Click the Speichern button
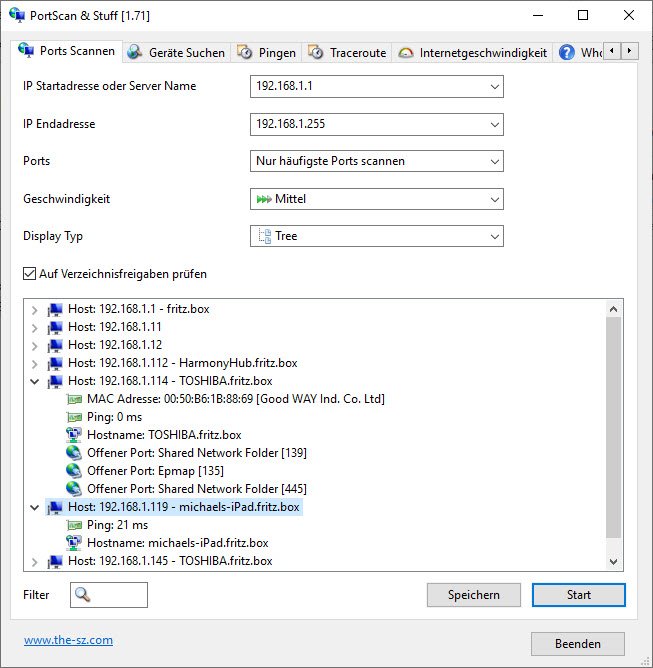Image resolution: width=653 pixels, height=668 pixels. coord(474,595)
